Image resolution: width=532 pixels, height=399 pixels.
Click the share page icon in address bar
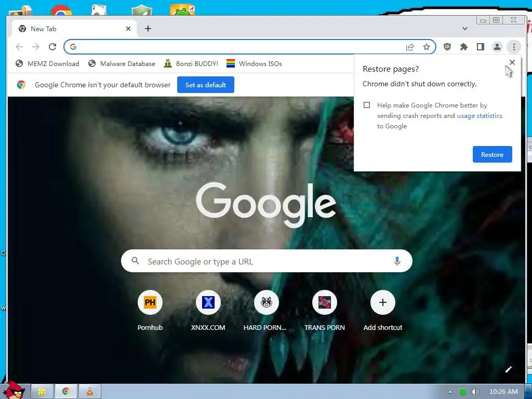click(410, 47)
